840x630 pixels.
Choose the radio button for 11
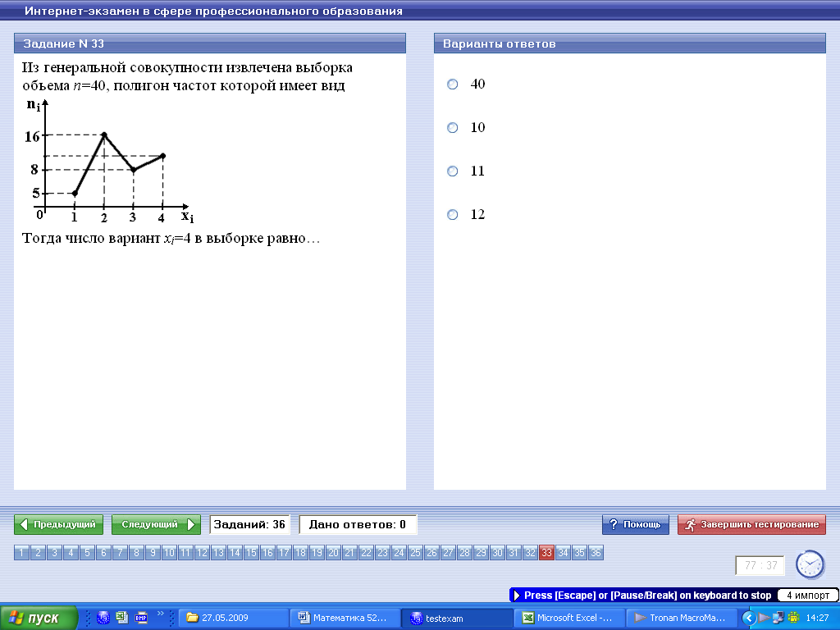tap(452, 171)
